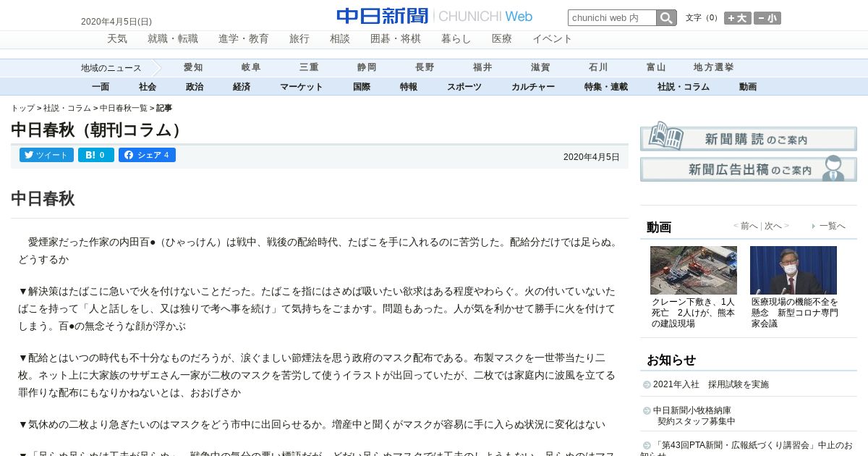The width and height of the screenshot is (868, 456).
Task: Open the 相談 menu item
Action: click(x=340, y=39)
